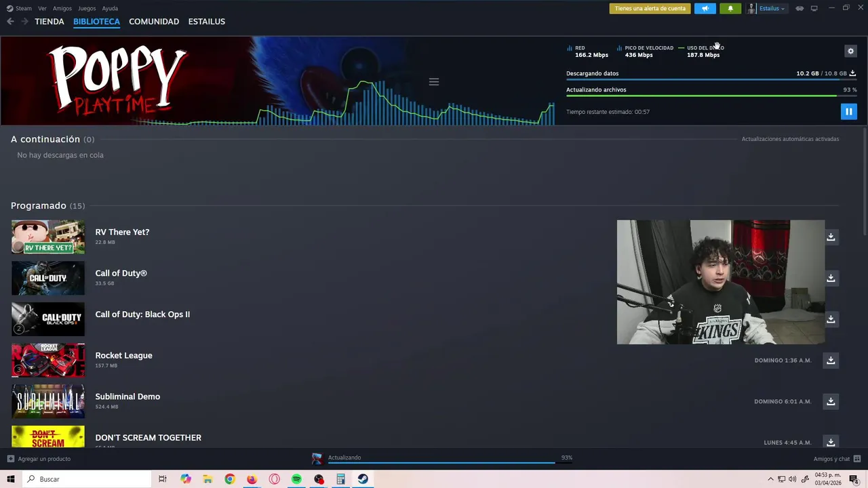Download RV There Yet? now
868x488 pixels.
(831, 237)
